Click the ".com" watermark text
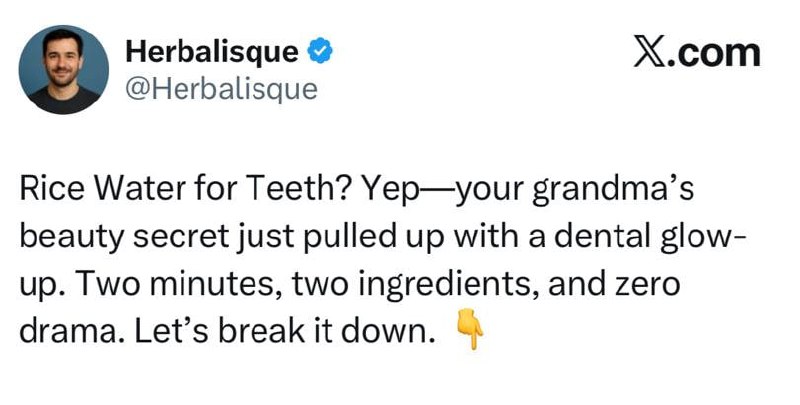 point(715,53)
